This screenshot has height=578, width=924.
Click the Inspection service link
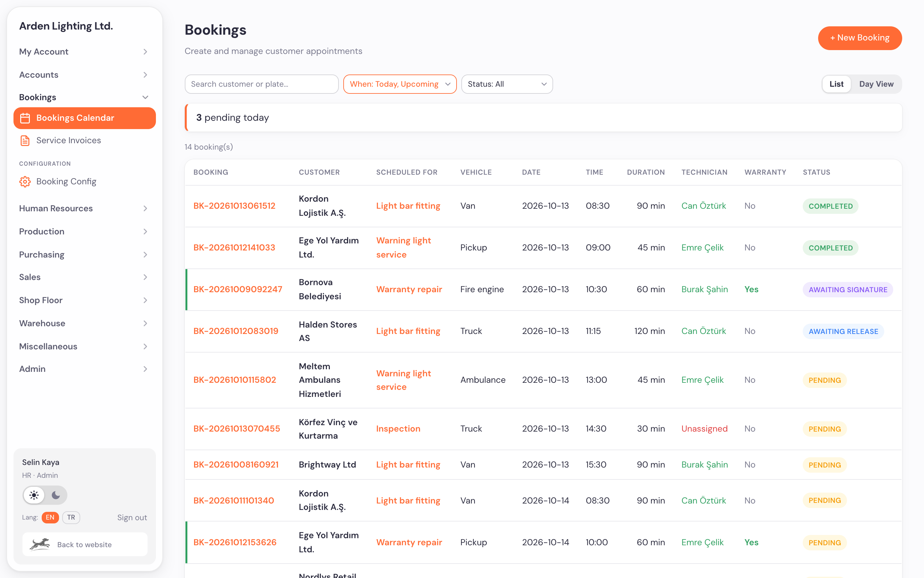[x=398, y=429]
